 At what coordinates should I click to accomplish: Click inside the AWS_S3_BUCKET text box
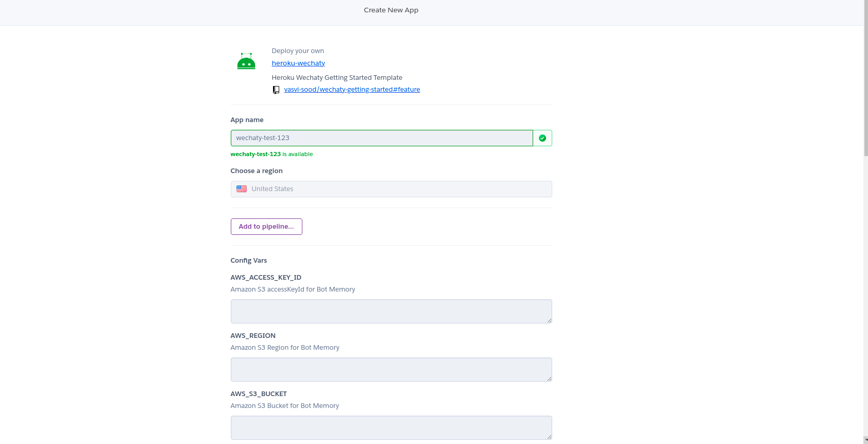(x=391, y=428)
